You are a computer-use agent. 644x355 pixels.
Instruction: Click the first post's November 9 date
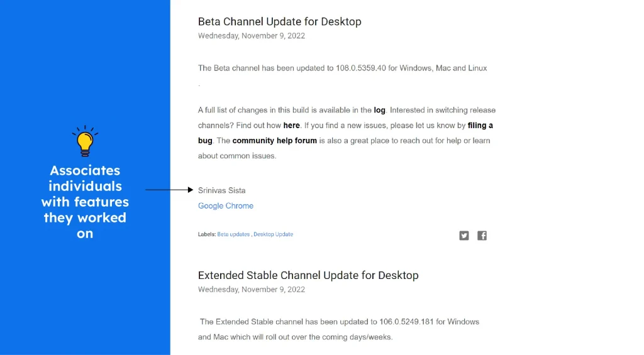252,36
